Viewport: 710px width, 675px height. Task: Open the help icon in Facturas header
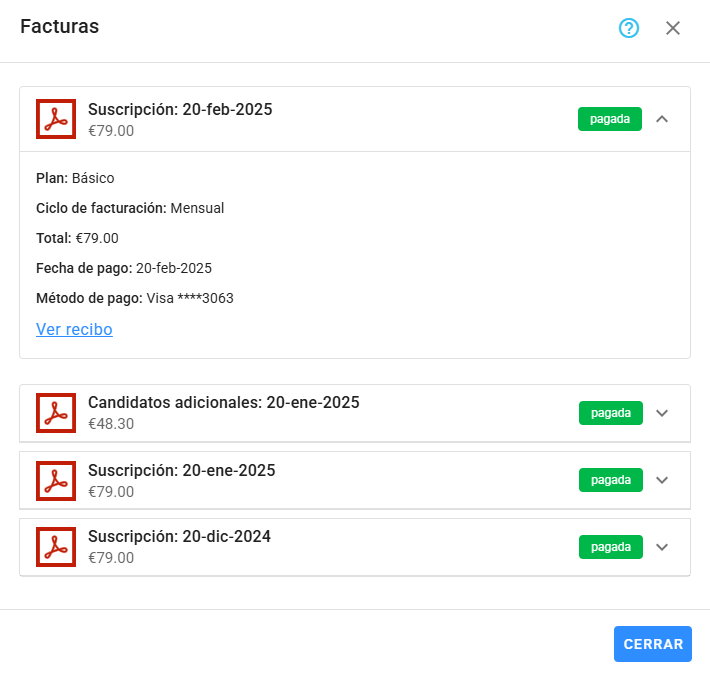[x=628, y=28]
